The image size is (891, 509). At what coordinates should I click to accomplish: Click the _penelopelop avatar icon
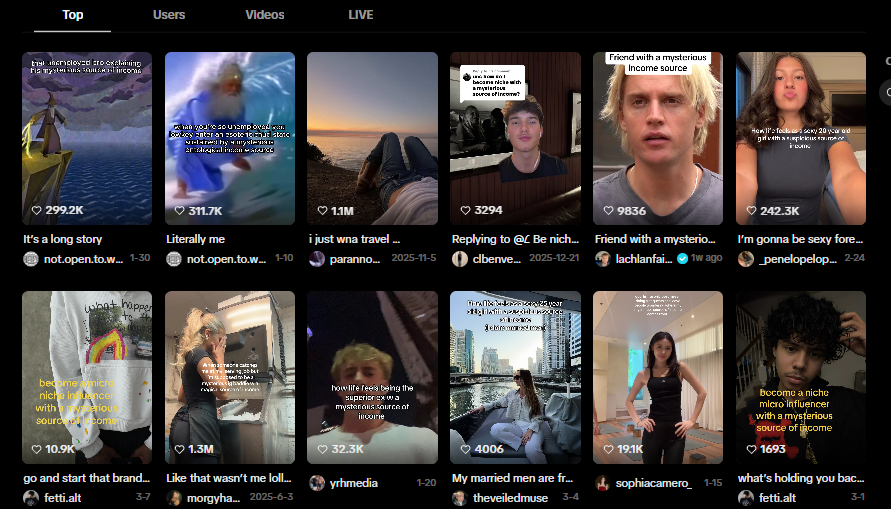(x=746, y=259)
